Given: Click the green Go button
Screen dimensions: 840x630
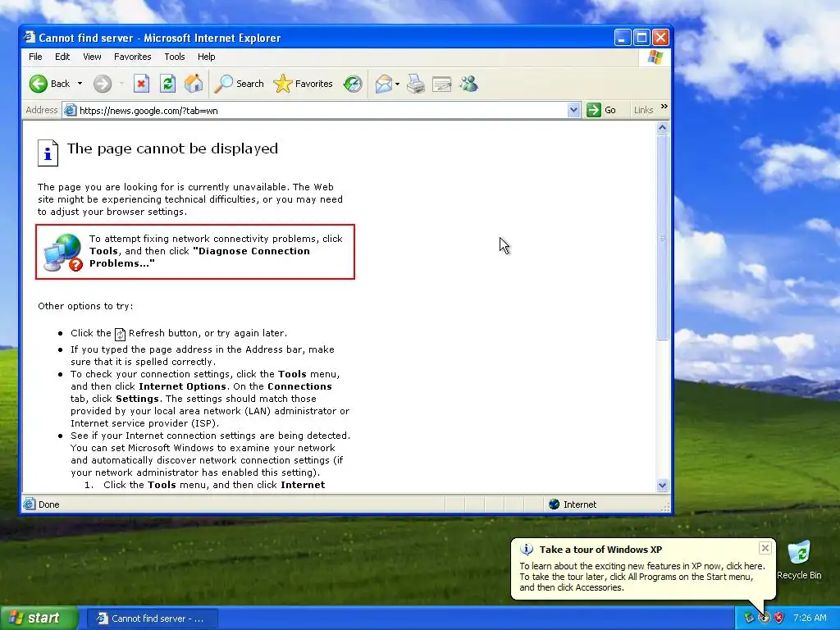Looking at the screenshot, I should 601,111.
